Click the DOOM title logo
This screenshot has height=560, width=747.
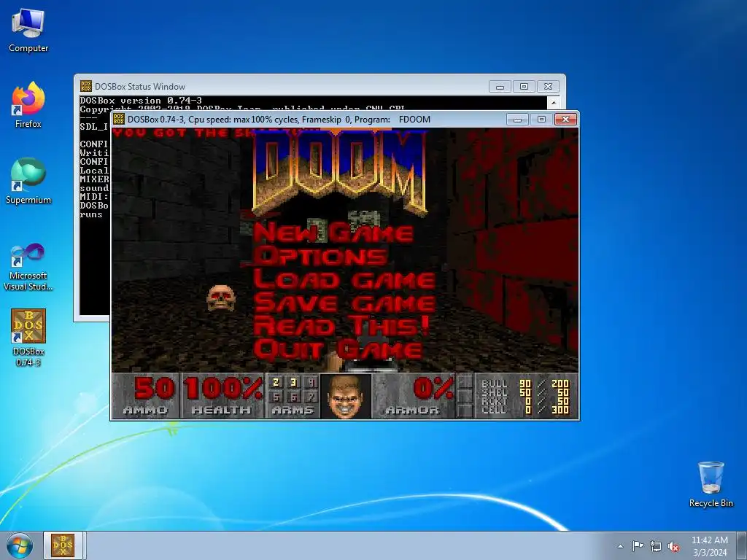pos(339,171)
